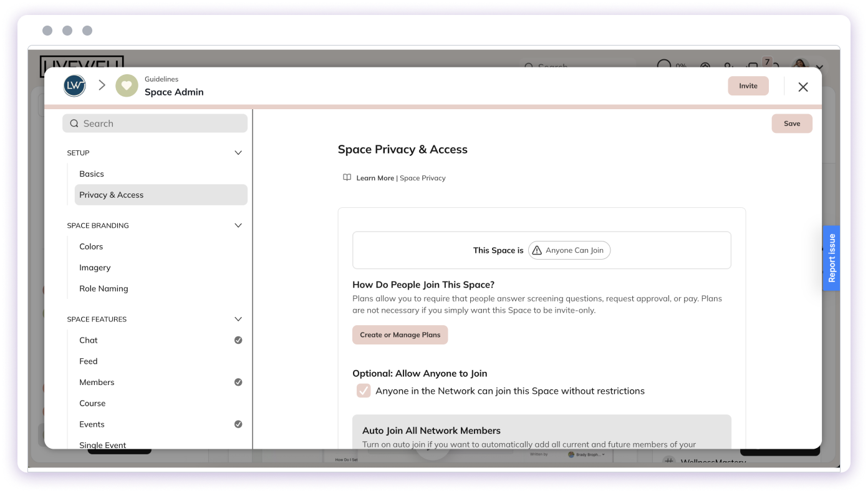Toggle the Chat feature checkmark
The width and height of the screenshot is (868, 493).
238,340
